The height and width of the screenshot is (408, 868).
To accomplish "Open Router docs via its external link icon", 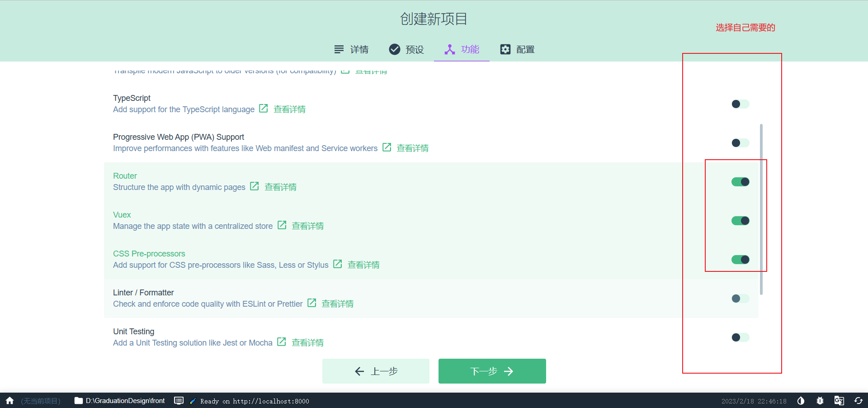I will point(254,186).
